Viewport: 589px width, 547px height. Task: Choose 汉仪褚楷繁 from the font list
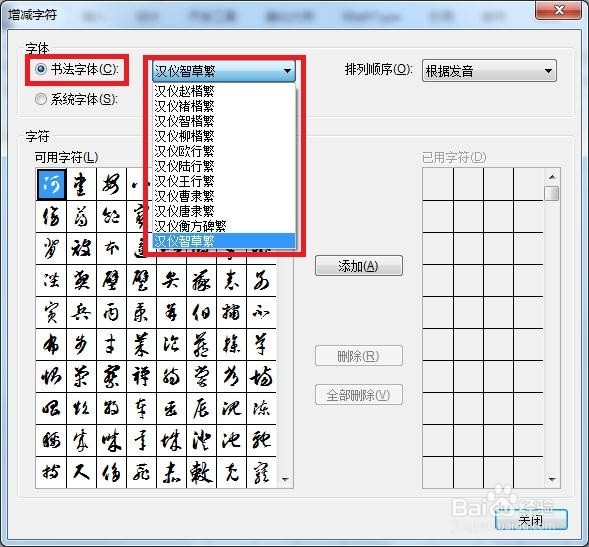point(224,106)
